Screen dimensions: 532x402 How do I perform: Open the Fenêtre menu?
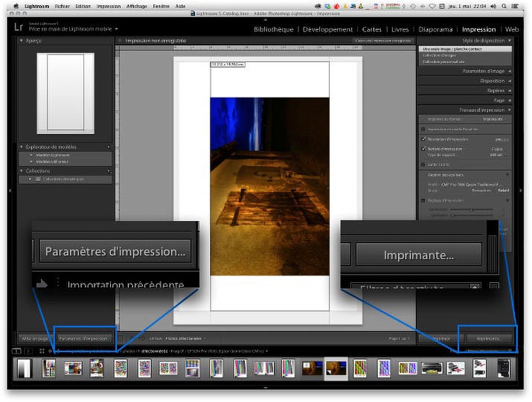click(x=161, y=6)
